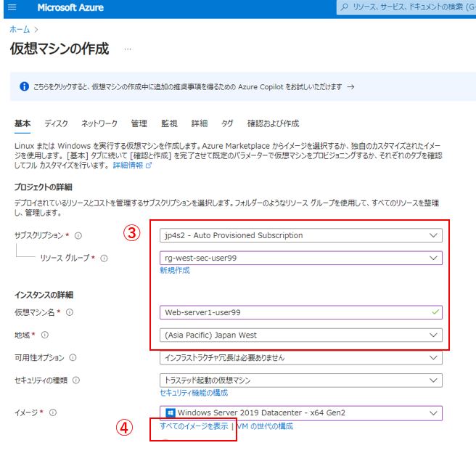Open the 可用性オプション dropdown
Viewport: 476px width, 456px height.
301,357
